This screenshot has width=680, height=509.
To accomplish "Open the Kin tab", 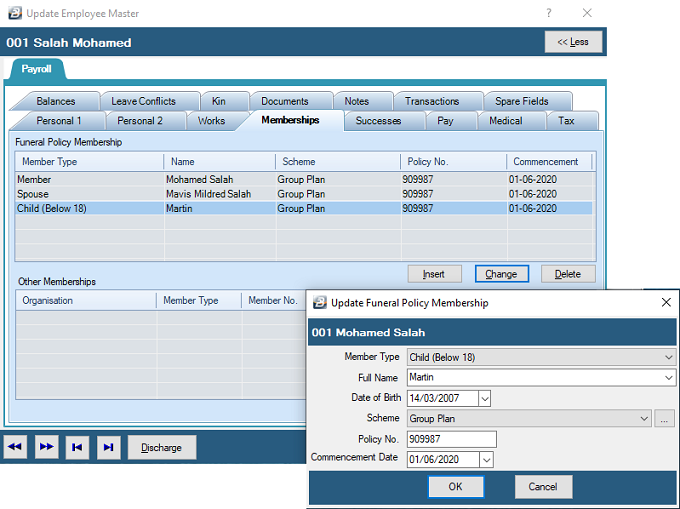I will point(219,101).
